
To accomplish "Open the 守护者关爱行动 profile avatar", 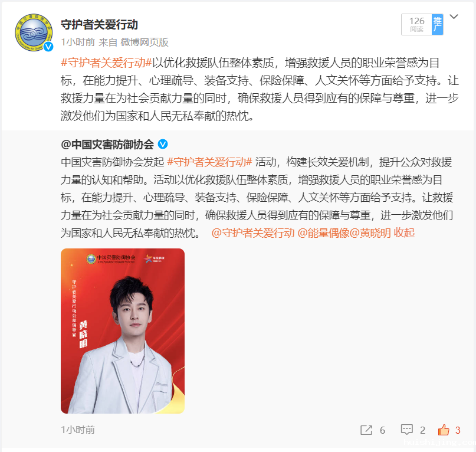I will (34, 32).
